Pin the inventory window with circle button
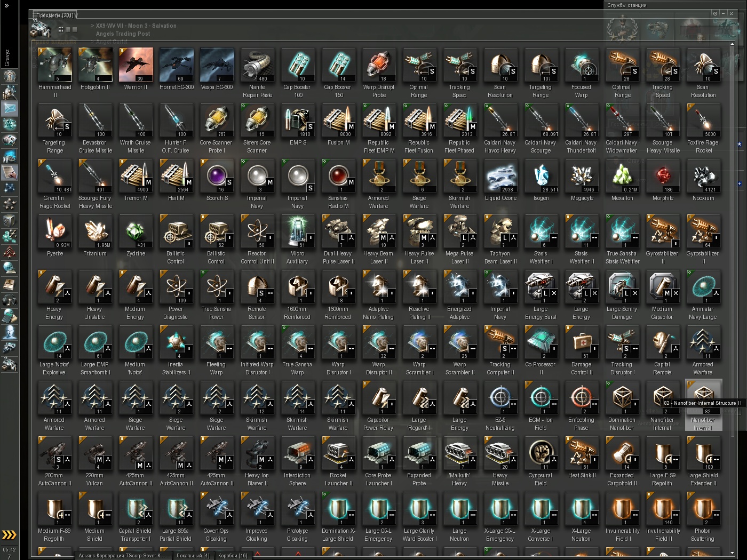This screenshot has height=560, width=747. 716,13
